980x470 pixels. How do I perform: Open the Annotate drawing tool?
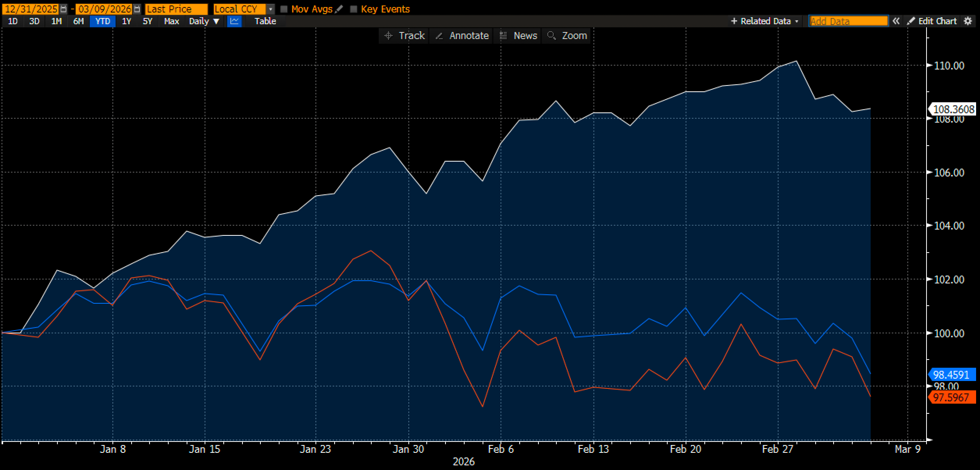tap(462, 36)
